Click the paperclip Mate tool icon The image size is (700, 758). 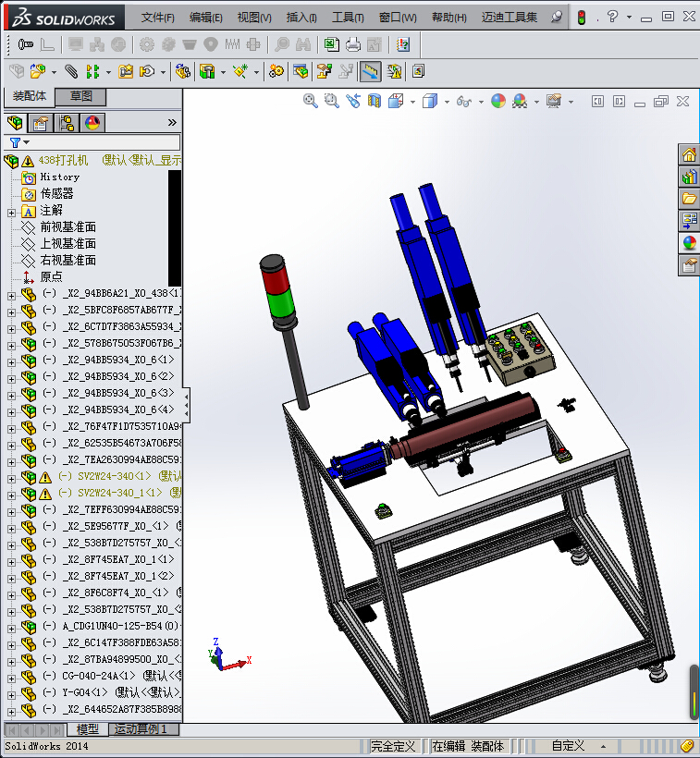[x=71, y=71]
